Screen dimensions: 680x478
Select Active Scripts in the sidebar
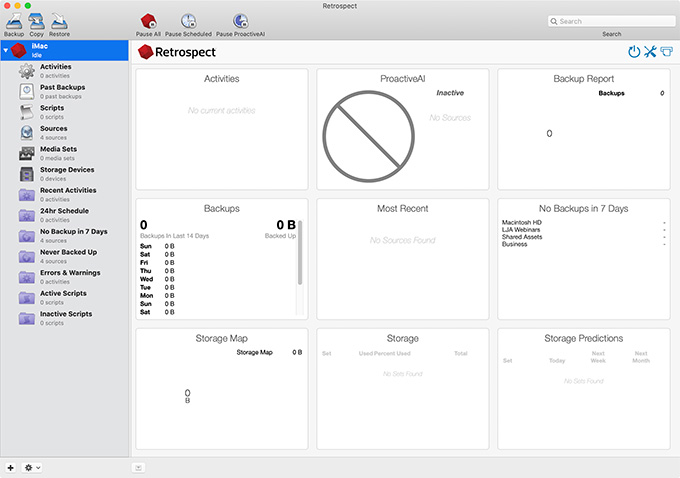(x=65, y=298)
